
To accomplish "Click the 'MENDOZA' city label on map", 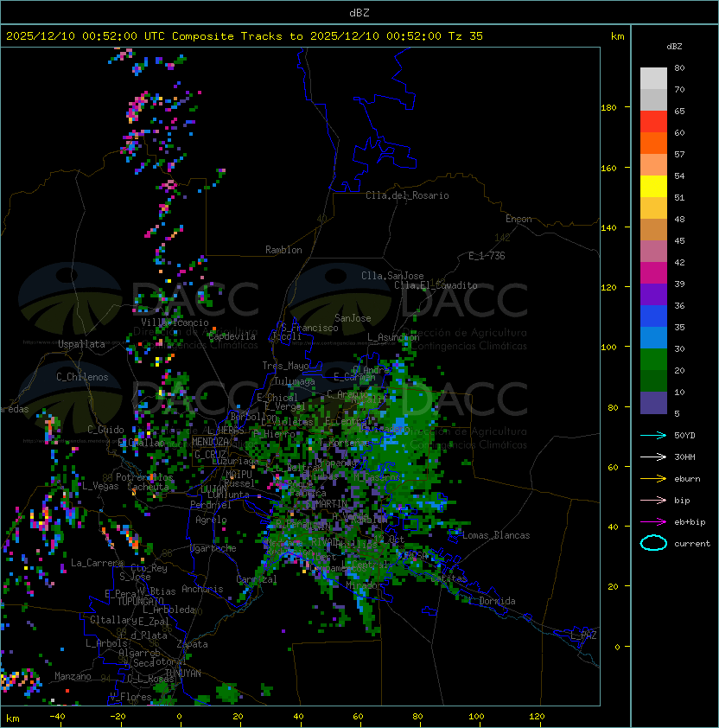I will tap(210, 442).
